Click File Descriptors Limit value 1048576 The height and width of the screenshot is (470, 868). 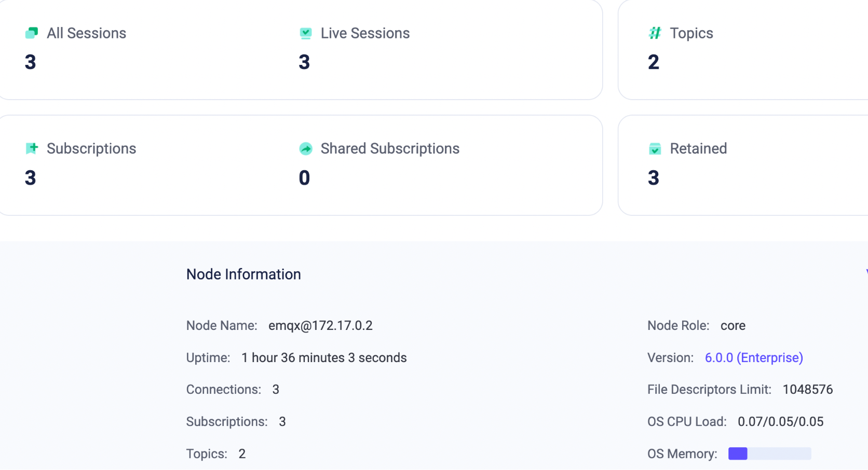808,390
